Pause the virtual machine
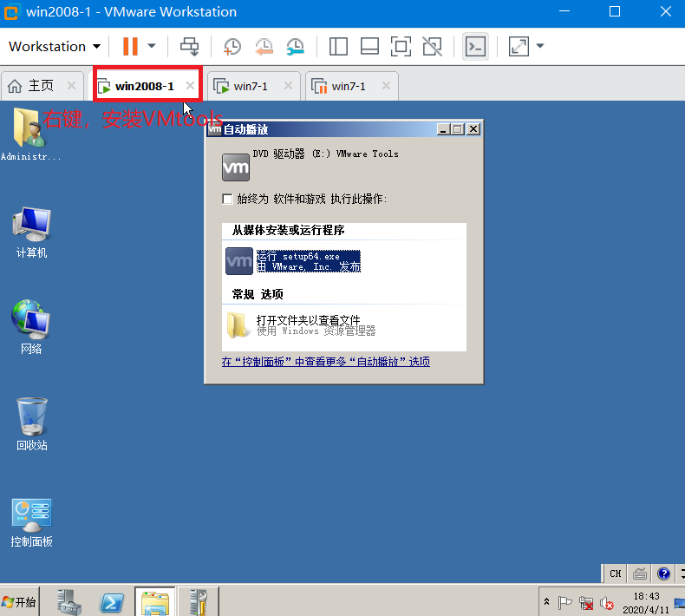685x616 pixels. point(130,46)
